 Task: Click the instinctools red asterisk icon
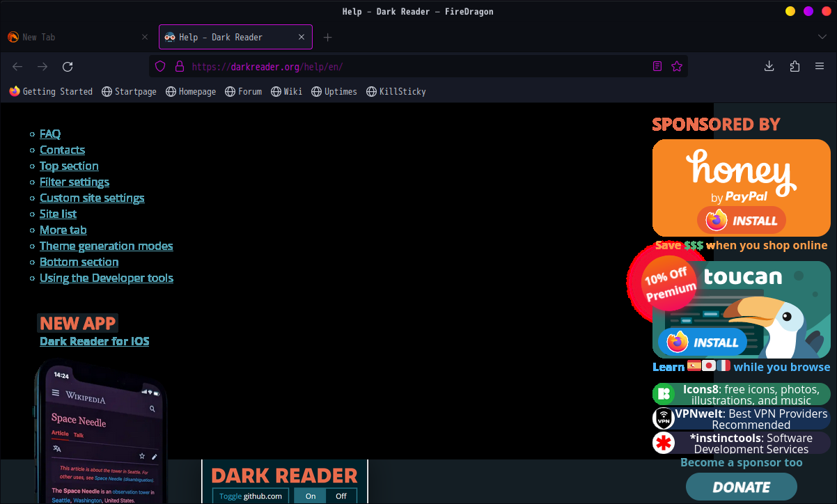point(664,443)
